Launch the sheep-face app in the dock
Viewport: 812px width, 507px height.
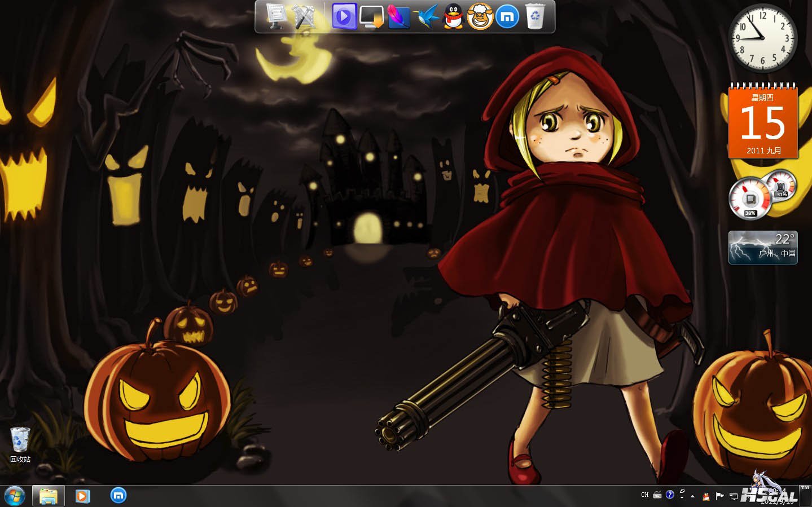pyautogui.click(x=480, y=16)
